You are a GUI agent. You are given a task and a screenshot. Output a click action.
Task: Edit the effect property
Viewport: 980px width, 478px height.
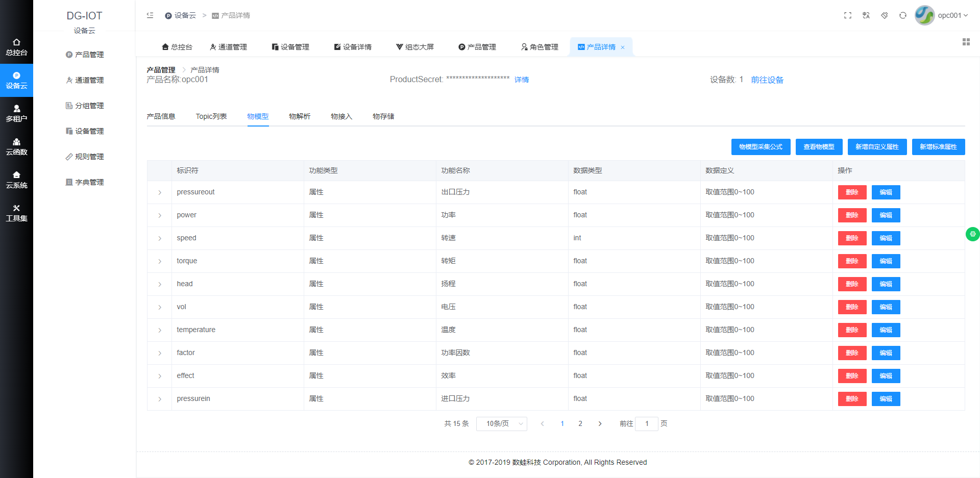(x=886, y=376)
